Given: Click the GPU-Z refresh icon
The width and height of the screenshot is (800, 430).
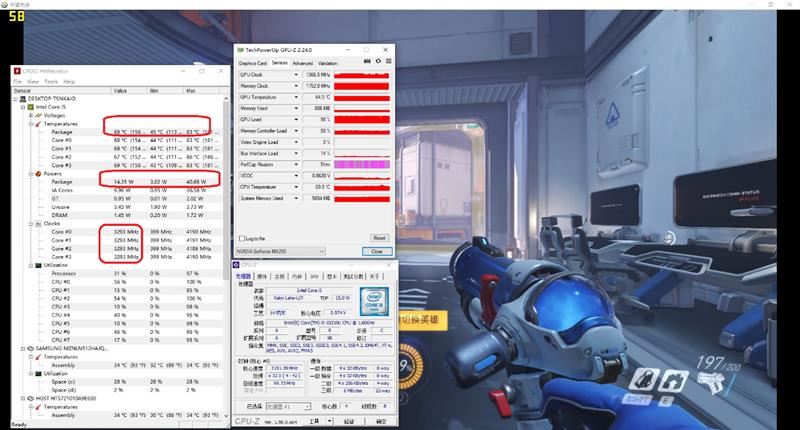Looking at the screenshot, I should 378,61.
